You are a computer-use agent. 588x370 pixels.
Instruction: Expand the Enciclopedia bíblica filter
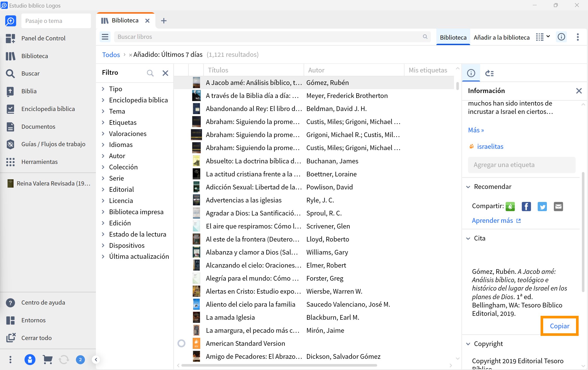point(103,100)
